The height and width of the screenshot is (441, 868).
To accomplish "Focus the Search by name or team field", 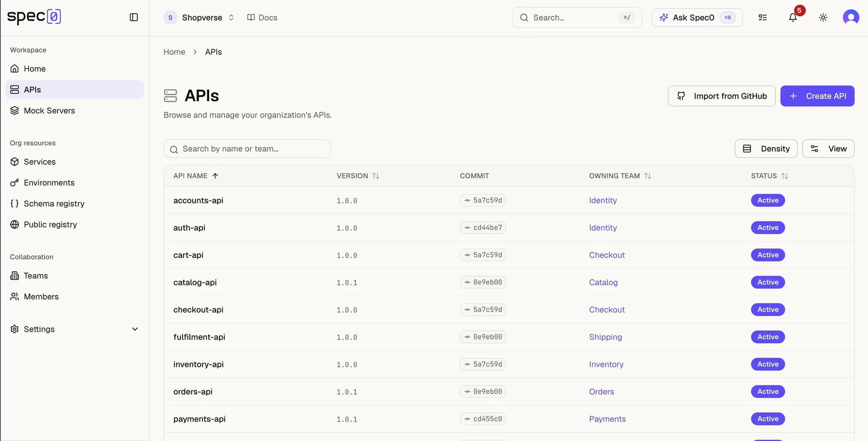I will pos(247,149).
